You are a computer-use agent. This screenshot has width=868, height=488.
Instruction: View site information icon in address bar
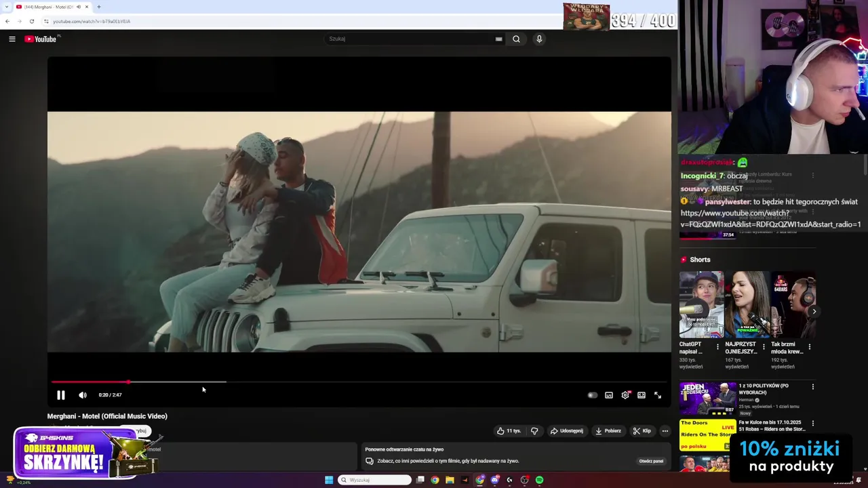pyautogui.click(x=46, y=21)
